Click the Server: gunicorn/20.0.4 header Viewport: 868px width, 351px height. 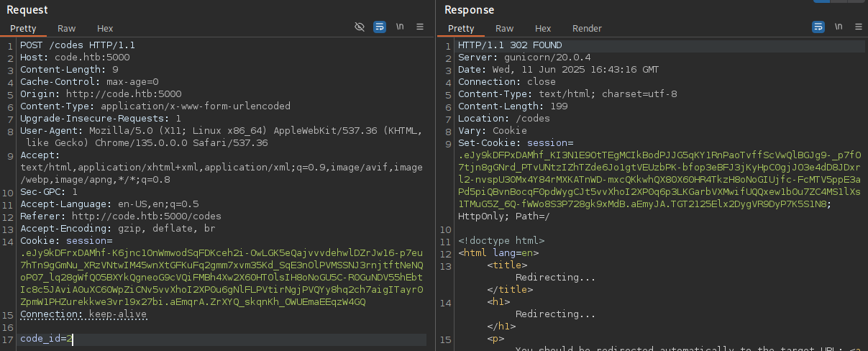[x=524, y=58]
